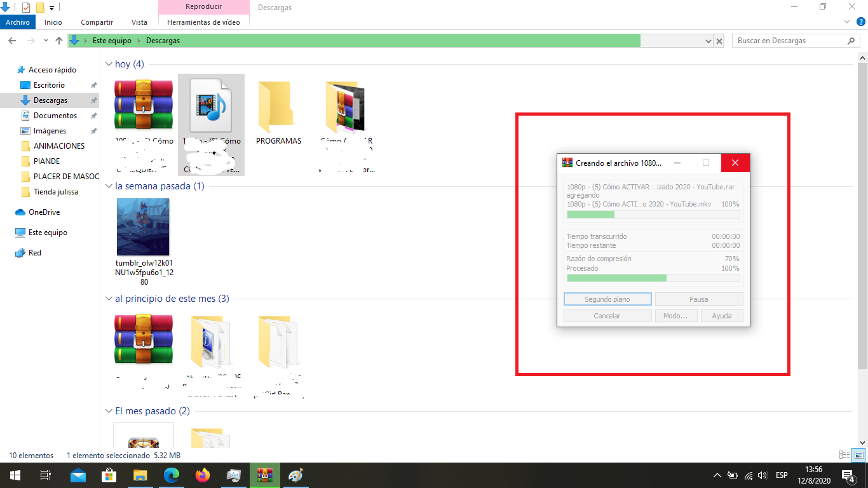Open the Windows Start menu
868x488 pixels.
tap(15, 475)
